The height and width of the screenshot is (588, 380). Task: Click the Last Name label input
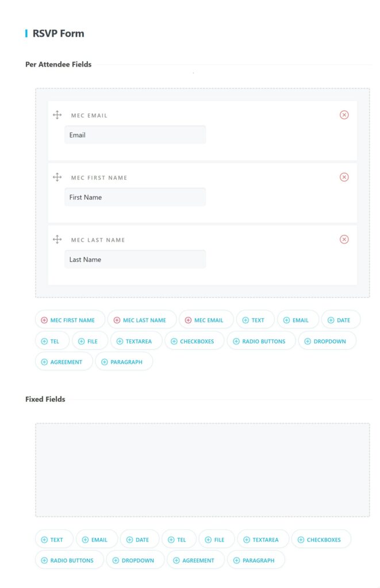(135, 260)
